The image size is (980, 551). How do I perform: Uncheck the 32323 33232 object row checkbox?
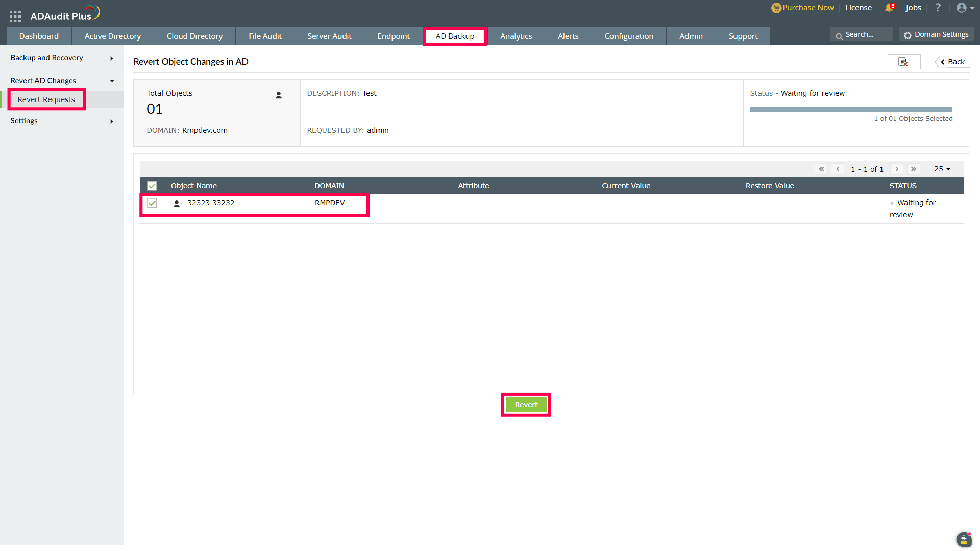(152, 203)
